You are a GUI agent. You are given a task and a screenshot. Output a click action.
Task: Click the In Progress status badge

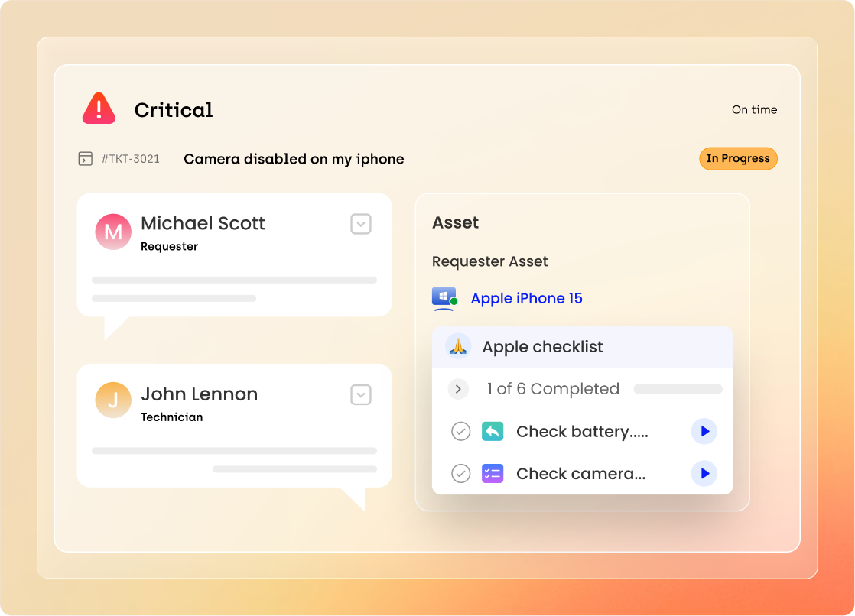point(737,159)
